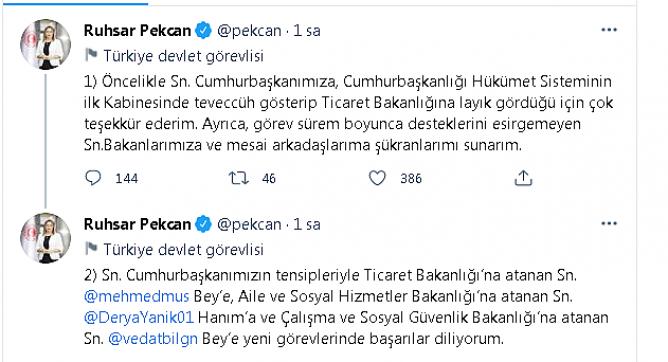Open the @mehmedmus mention link
This screenshot has width=668, height=362.
tap(136, 296)
